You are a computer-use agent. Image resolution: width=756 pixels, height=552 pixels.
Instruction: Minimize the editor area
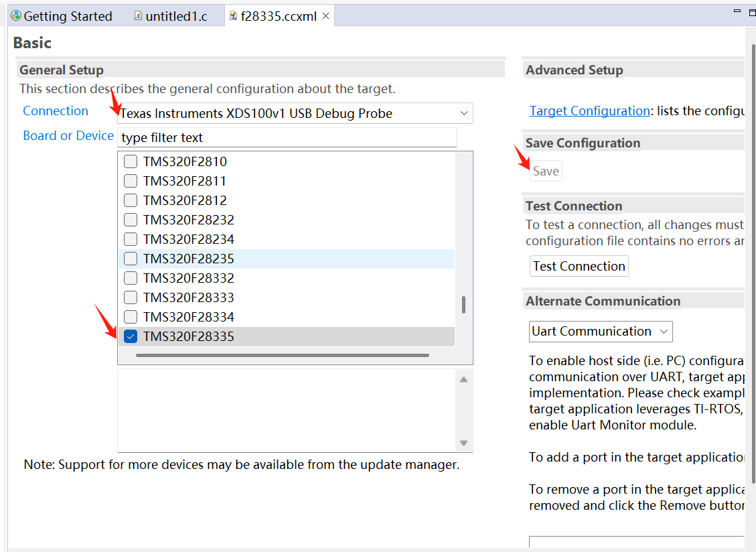(737, 11)
